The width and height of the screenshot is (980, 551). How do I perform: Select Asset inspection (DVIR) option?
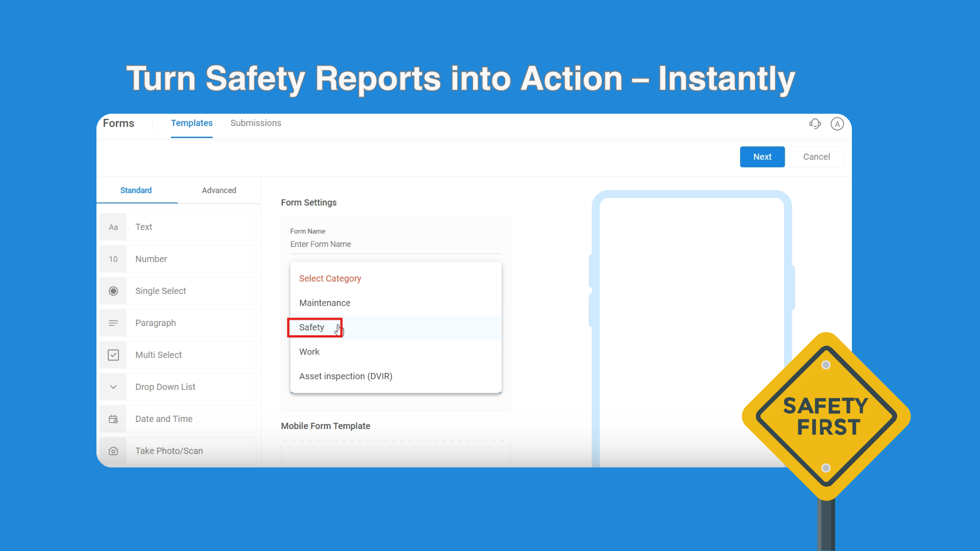[x=346, y=377]
